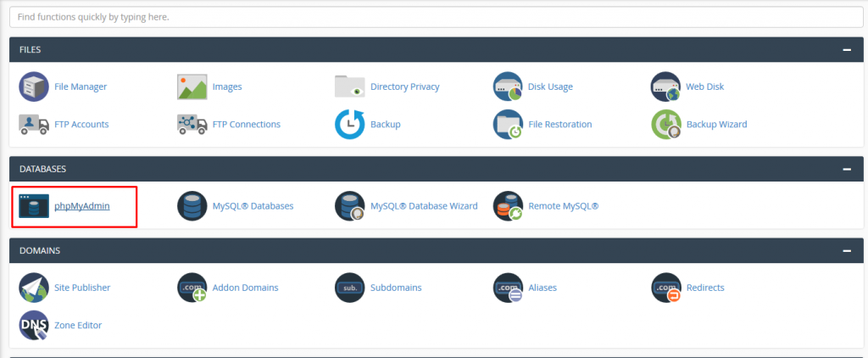Click the File Manager icon

click(34, 87)
